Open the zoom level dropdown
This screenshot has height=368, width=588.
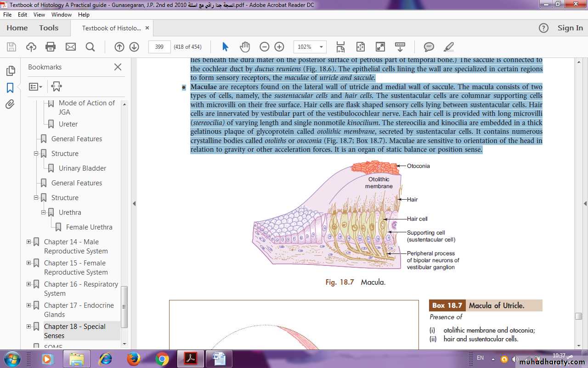(x=322, y=46)
